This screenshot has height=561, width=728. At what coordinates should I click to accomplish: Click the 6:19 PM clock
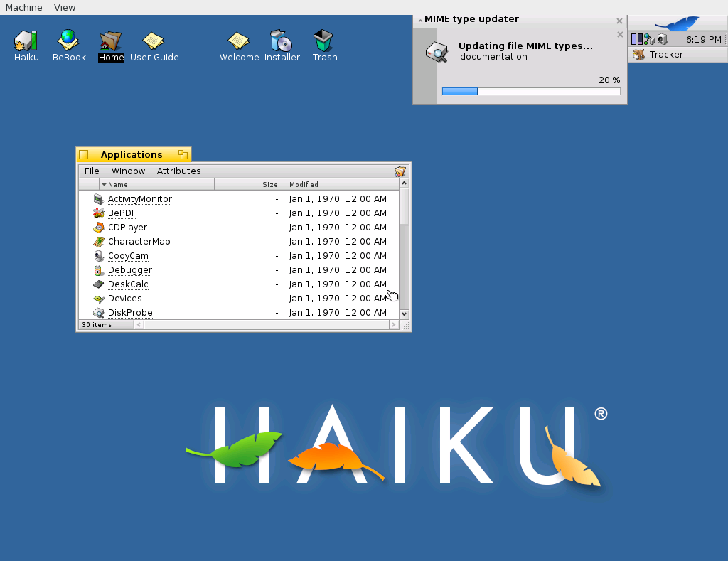point(703,40)
